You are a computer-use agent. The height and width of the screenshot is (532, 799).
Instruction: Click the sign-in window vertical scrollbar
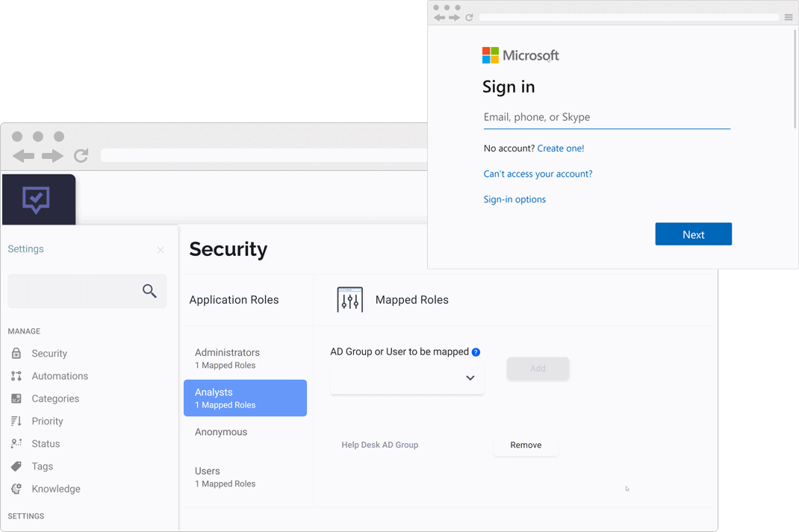(x=795, y=79)
